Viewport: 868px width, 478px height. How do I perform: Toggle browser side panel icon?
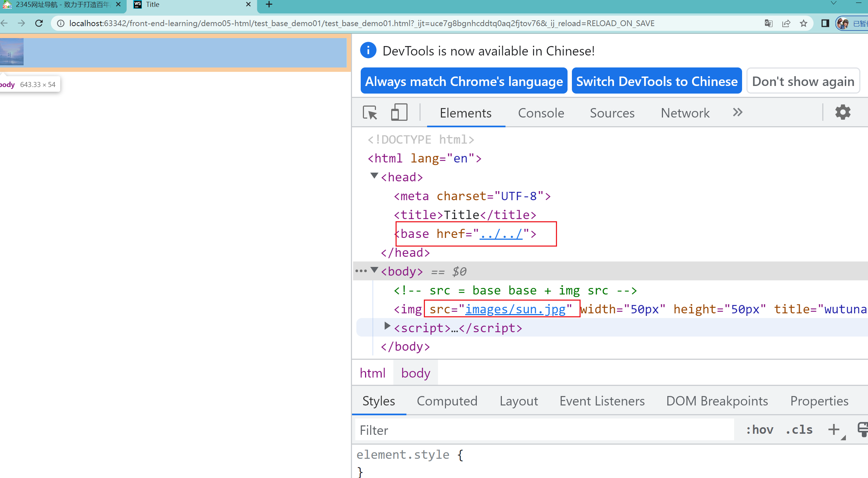(x=825, y=24)
